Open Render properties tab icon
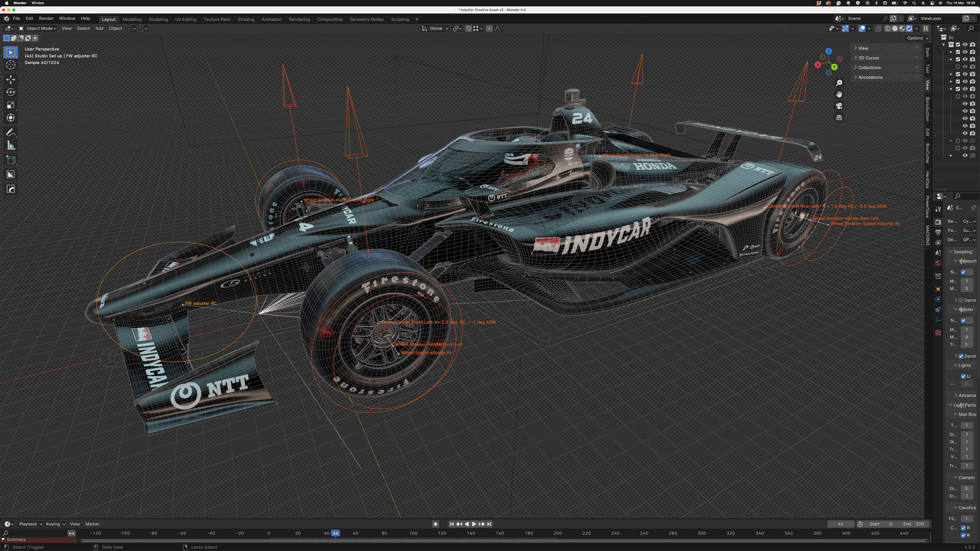This screenshot has height=551, width=980. click(x=938, y=222)
